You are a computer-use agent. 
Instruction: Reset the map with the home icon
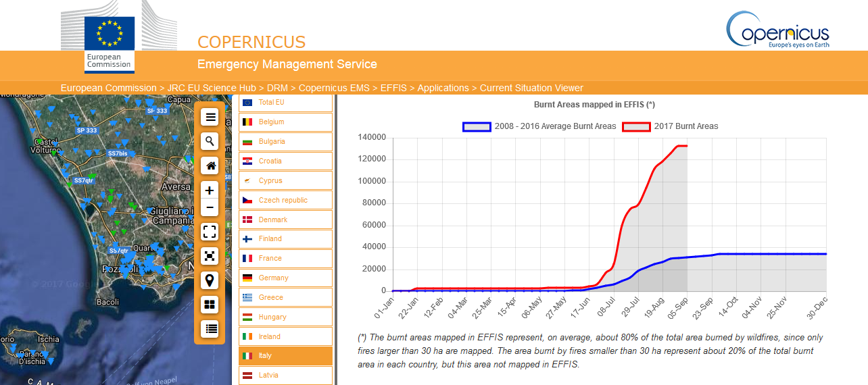click(x=210, y=165)
